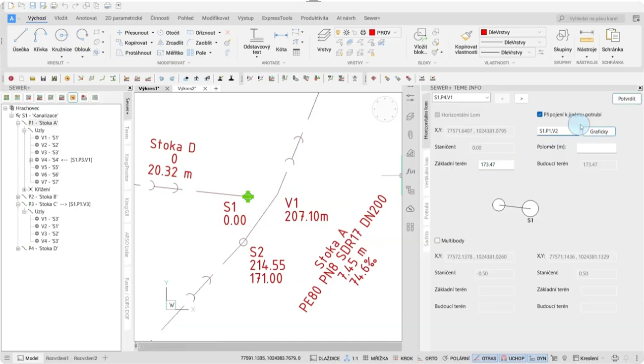Click Kopírovat vlastnosti brush icon
This screenshot has height=364, width=644.
tap(466, 41)
